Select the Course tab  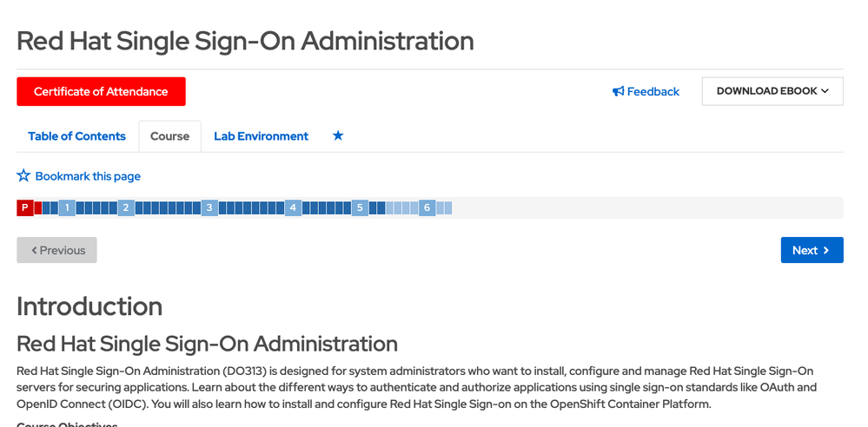point(169,136)
